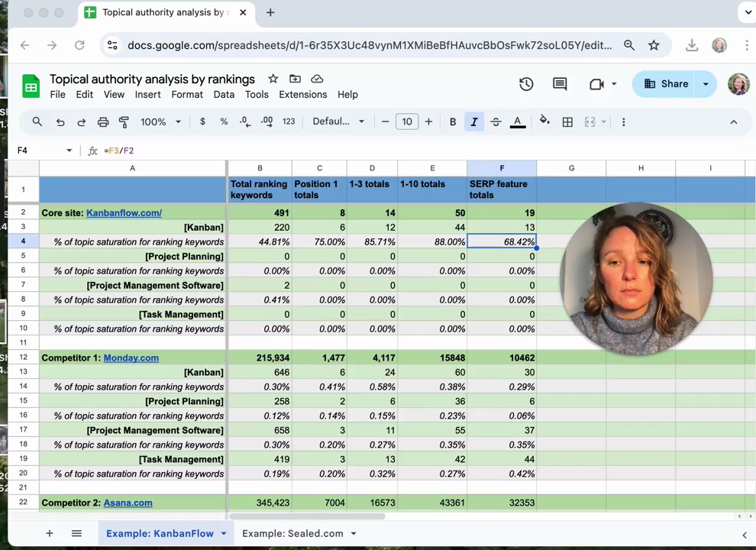Click the Move to folder icon
This screenshot has width=756, height=550.
(295, 79)
